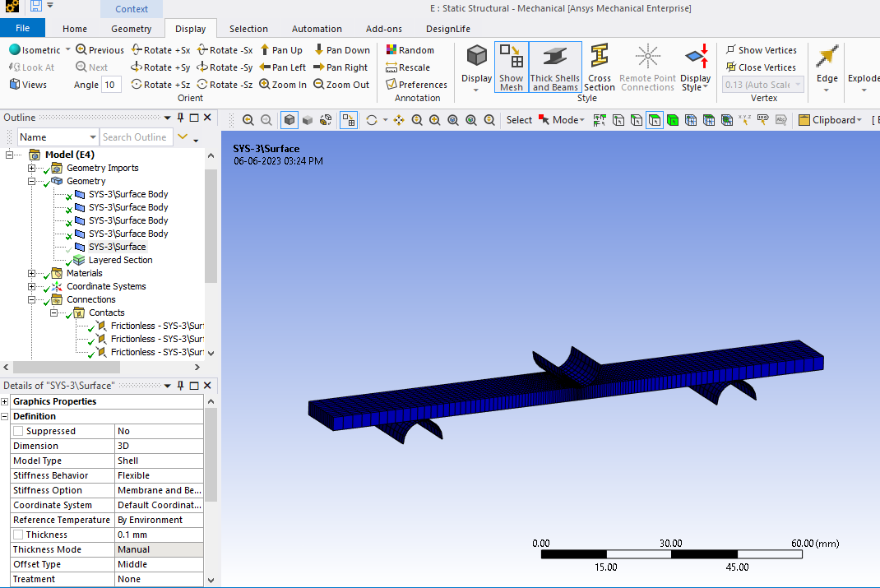Click Zoom In in Orient group
The height and width of the screenshot is (588, 880).
pos(283,85)
